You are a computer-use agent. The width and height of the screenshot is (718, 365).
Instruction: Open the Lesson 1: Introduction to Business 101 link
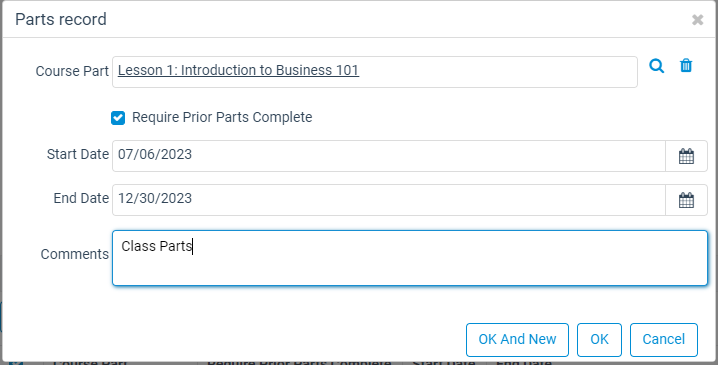239,70
